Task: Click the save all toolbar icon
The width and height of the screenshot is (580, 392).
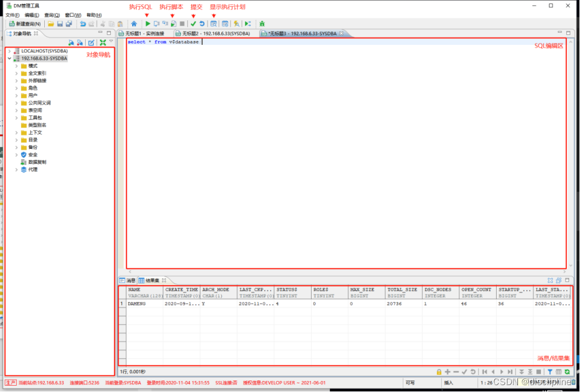Action: tap(69, 24)
